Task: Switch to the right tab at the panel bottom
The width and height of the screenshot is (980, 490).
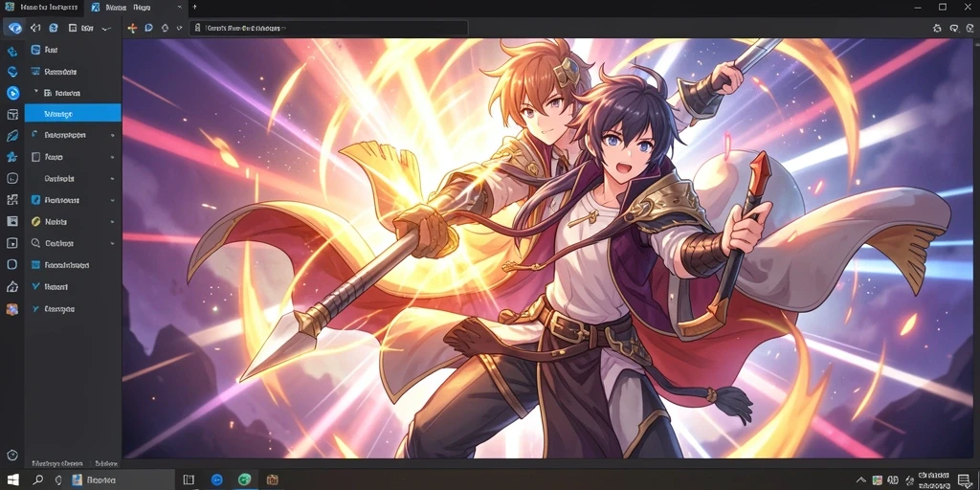Action: (x=106, y=464)
